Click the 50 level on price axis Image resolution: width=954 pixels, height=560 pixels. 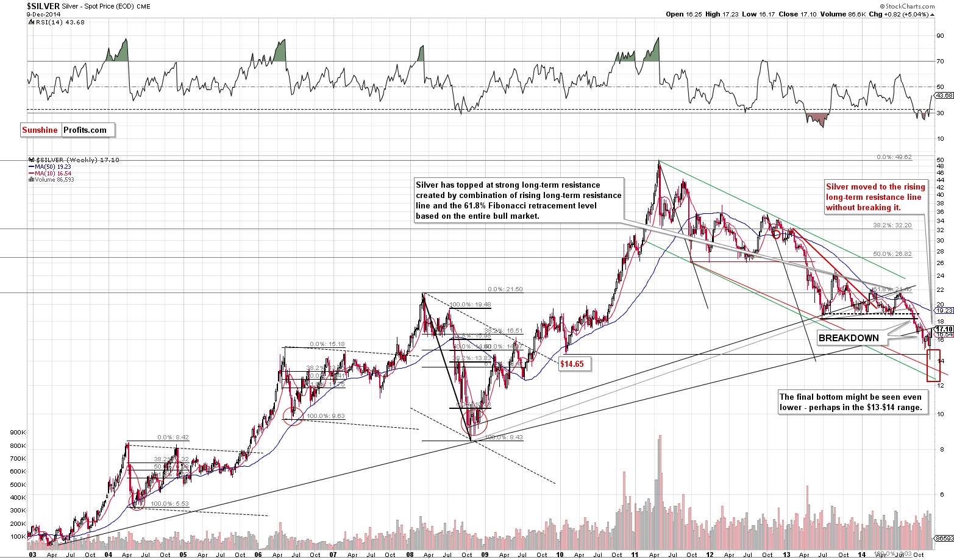(940, 160)
